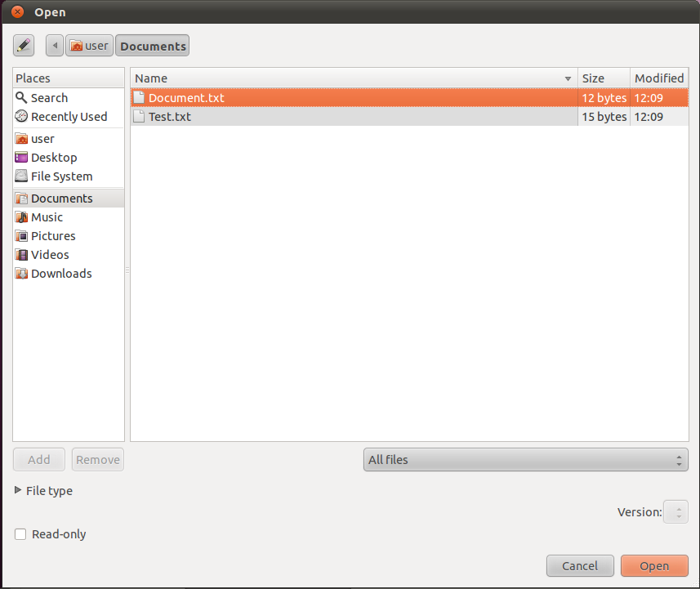
Task: Select the Test.txt file
Action: tap(170, 117)
